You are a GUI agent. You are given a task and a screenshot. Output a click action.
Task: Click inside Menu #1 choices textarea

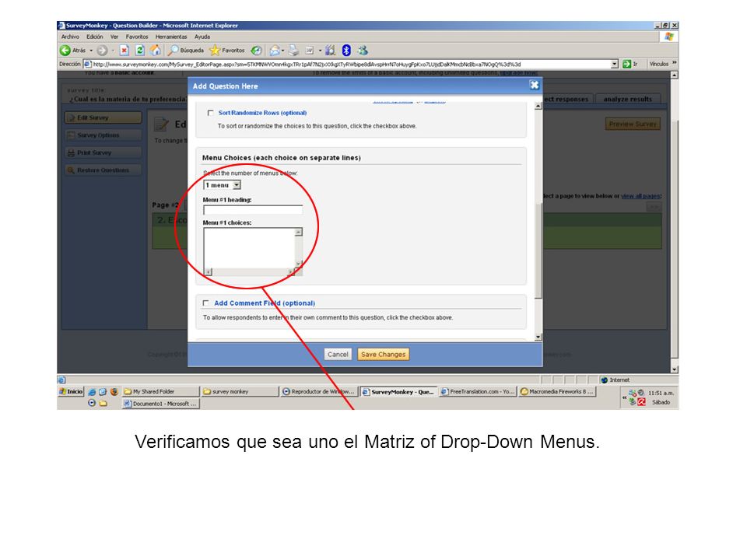249,247
